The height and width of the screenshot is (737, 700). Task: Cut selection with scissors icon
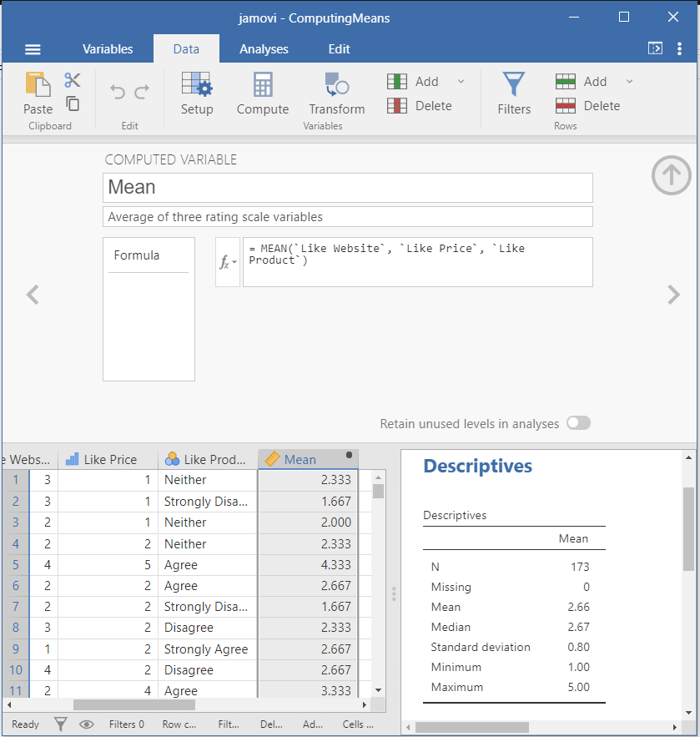pyautogui.click(x=73, y=80)
